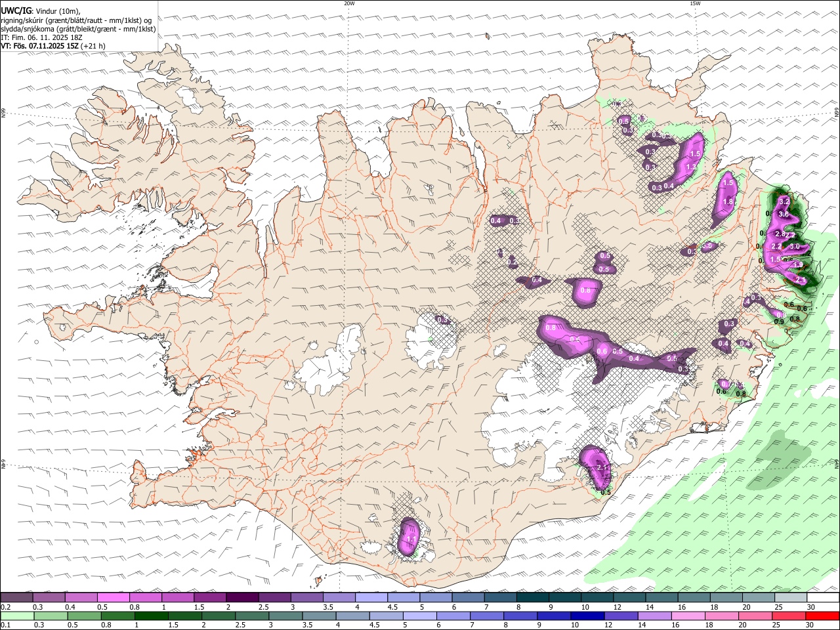Pick the dark teal swatch starting at 8 in upper row
Viewport: 840px width, 630px height.
click(x=532, y=597)
